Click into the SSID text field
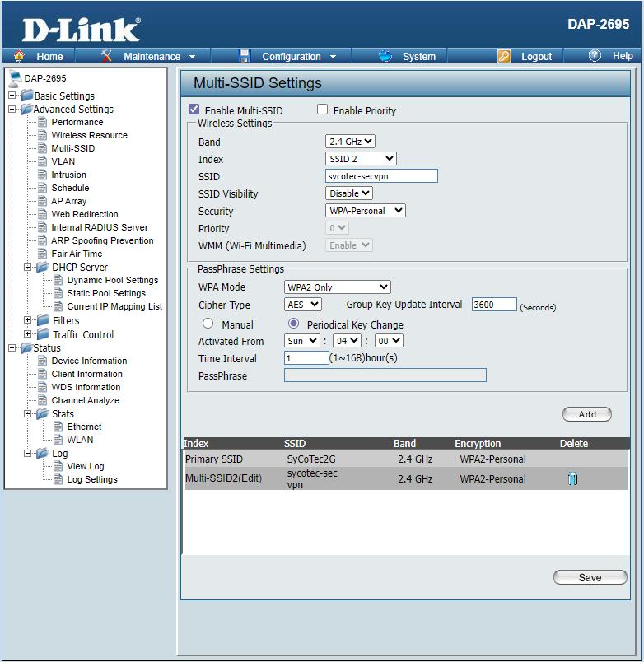The image size is (644, 662). [x=381, y=176]
